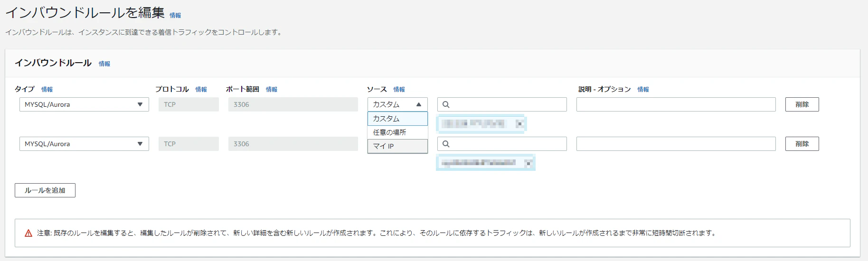The height and width of the screenshot is (261, 868).
Task: Open 情報 link next to 説明 - オプション
Action: pos(643,89)
